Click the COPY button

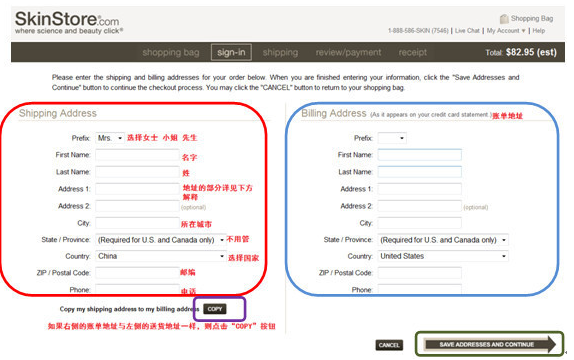(215, 309)
